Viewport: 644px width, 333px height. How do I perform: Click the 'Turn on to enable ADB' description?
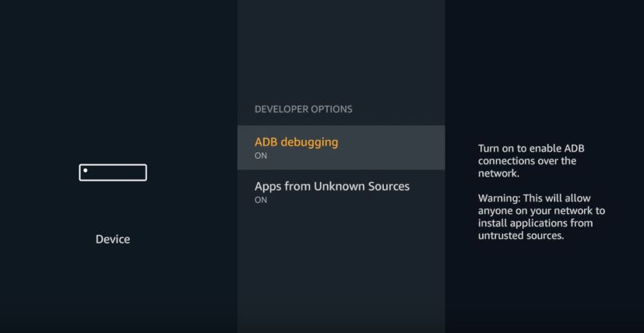[531, 160]
